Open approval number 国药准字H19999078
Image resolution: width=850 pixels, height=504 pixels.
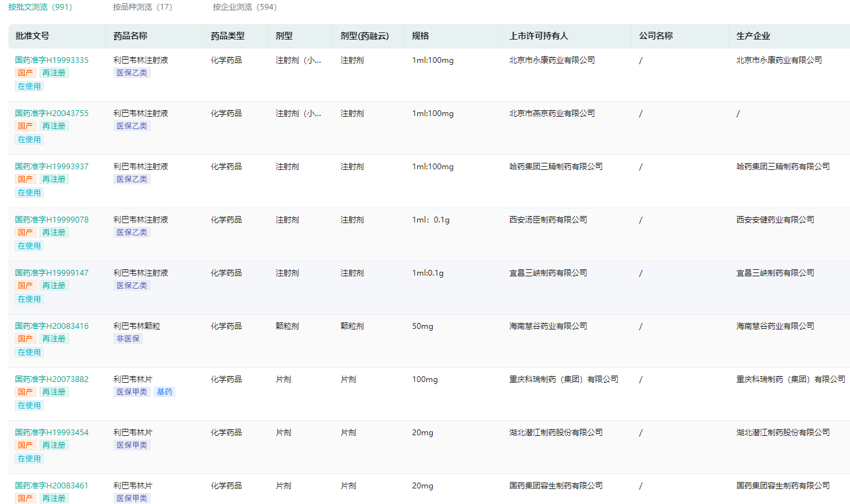[x=52, y=220]
